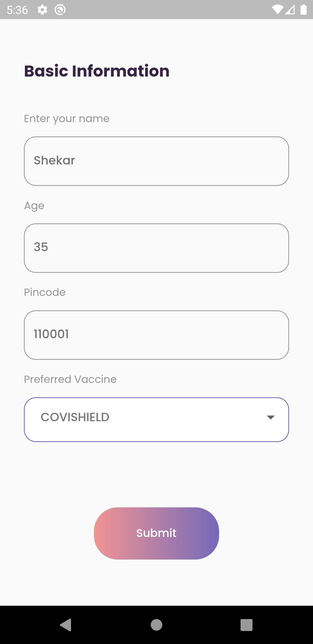Tap the battery icon in status bar
The height and width of the screenshot is (644, 313).
pyautogui.click(x=303, y=10)
